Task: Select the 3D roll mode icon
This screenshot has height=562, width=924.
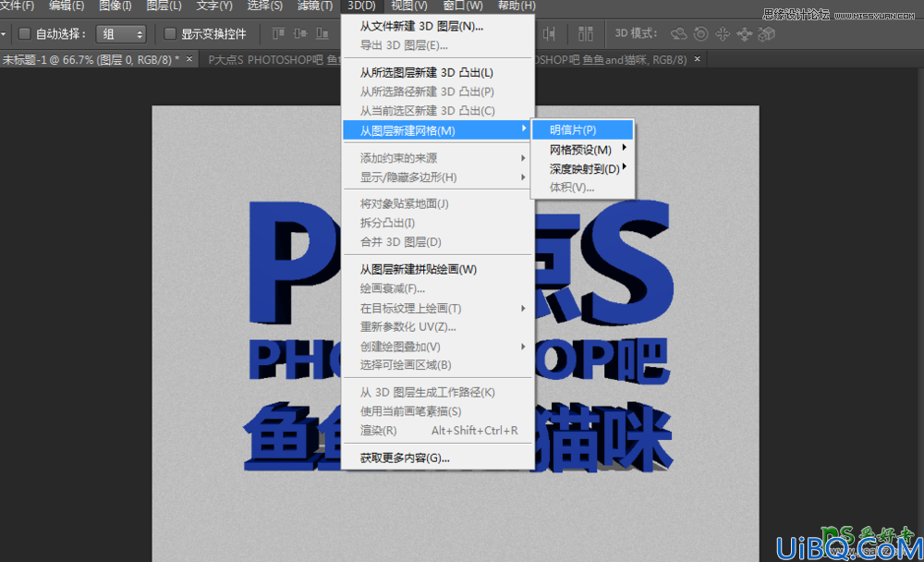Action: pos(700,34)
